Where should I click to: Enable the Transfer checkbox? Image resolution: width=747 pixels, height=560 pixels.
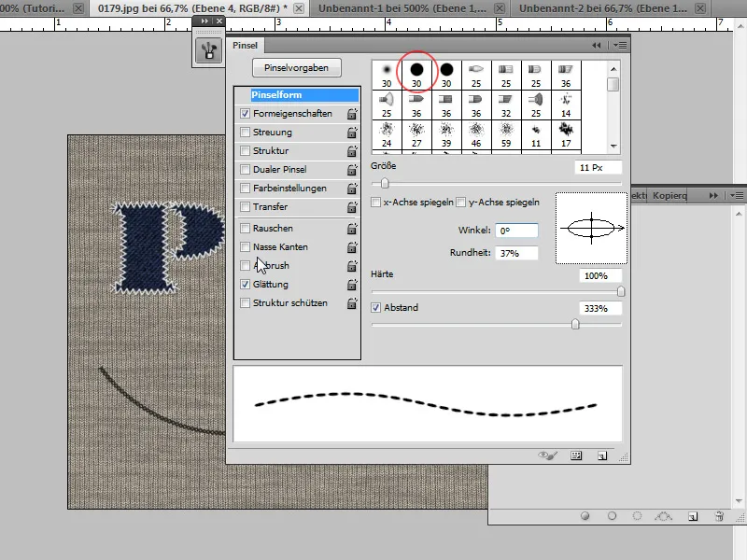pyautogui.click(x=245, y=206)
